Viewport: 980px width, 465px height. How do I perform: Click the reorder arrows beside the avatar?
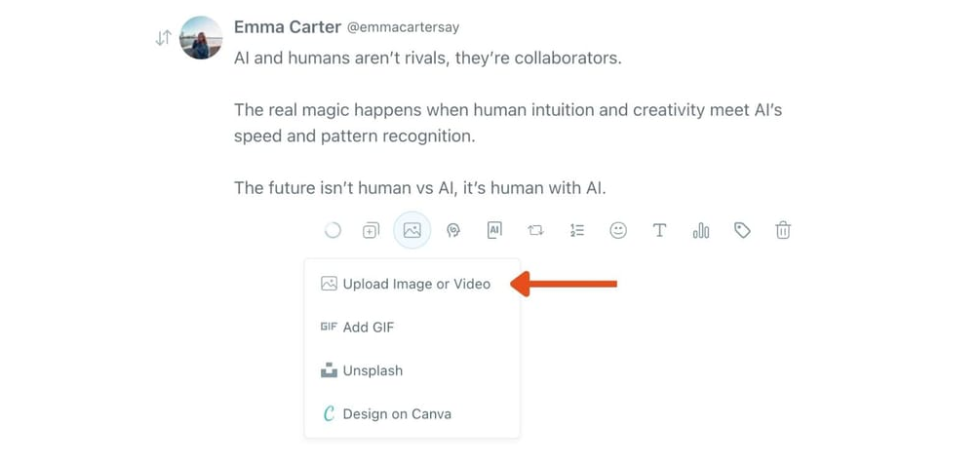point(163,38)
